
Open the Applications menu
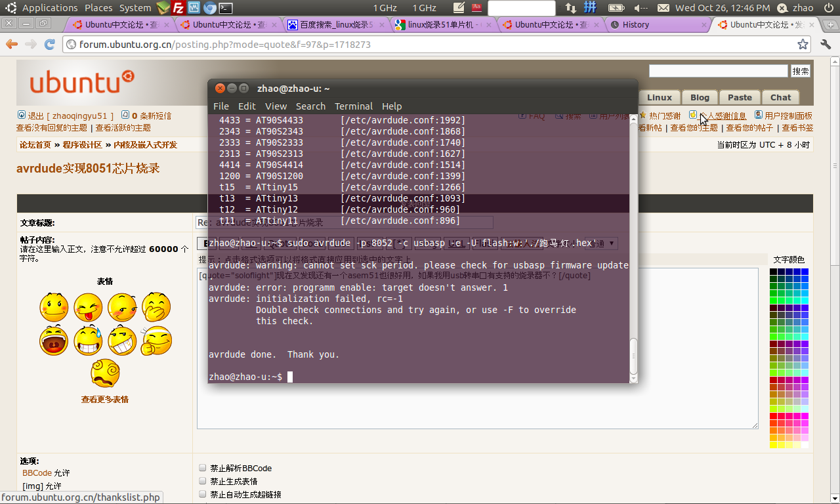click(x=50, y=8)
